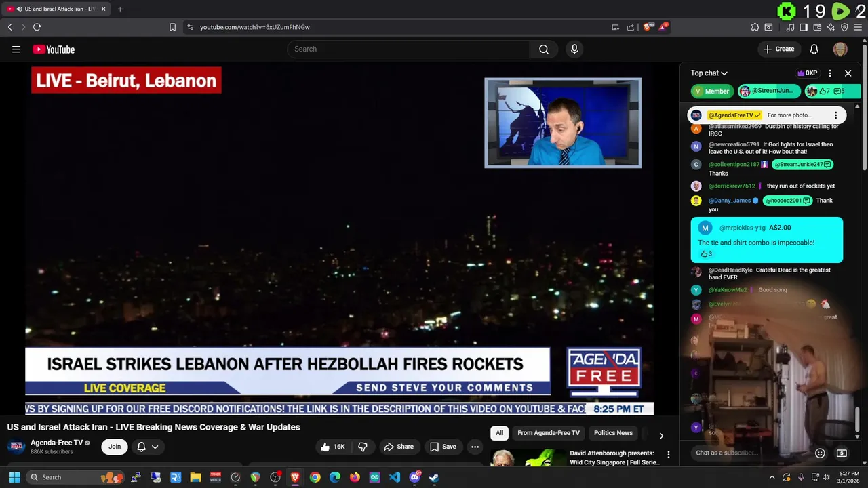Click the Create button
Viewport: 868px width, 488px height.
click(778, 49)
